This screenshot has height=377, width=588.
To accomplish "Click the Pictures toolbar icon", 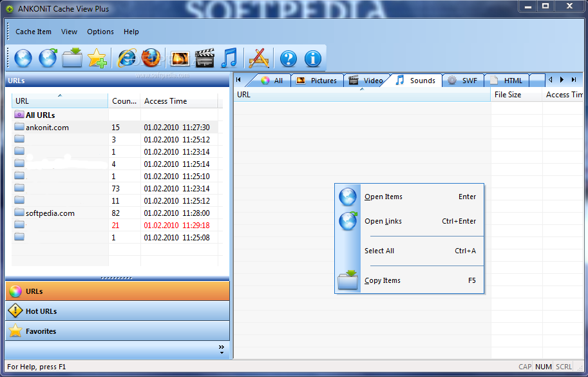I will tap(180, 59).
